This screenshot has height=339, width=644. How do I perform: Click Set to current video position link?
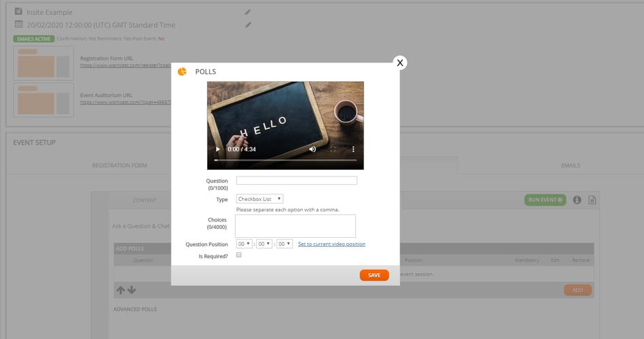[x=332, y=244]
